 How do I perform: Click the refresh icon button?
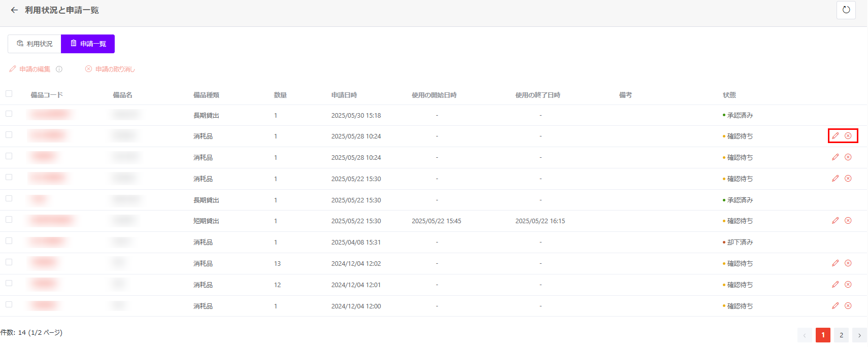point(846,10)
